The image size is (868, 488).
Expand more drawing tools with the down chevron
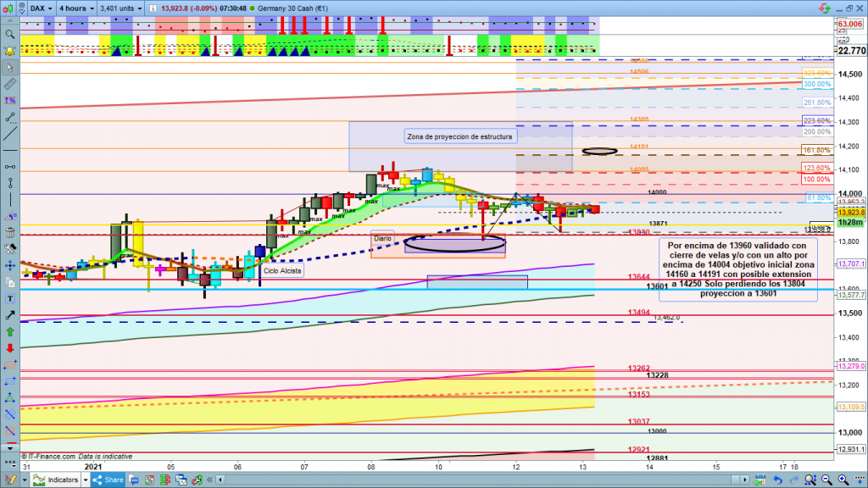tap(9, 447)
